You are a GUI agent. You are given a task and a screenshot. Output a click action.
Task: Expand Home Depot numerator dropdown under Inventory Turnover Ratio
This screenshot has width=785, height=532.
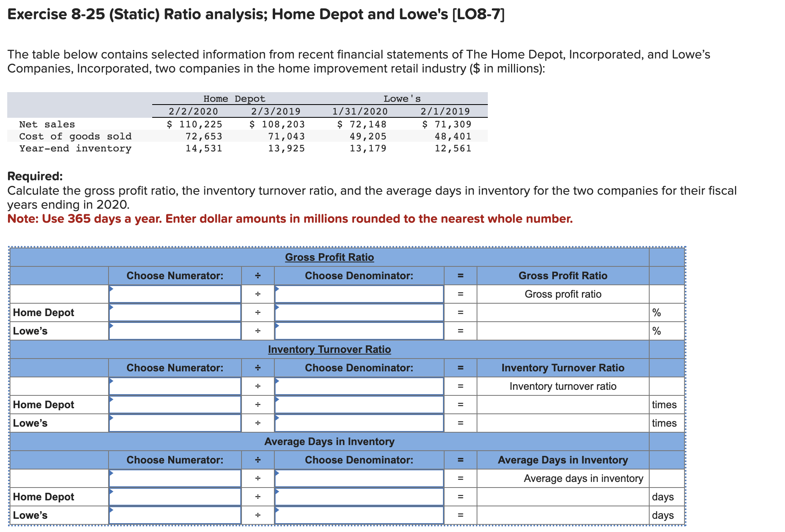(175, 404)
